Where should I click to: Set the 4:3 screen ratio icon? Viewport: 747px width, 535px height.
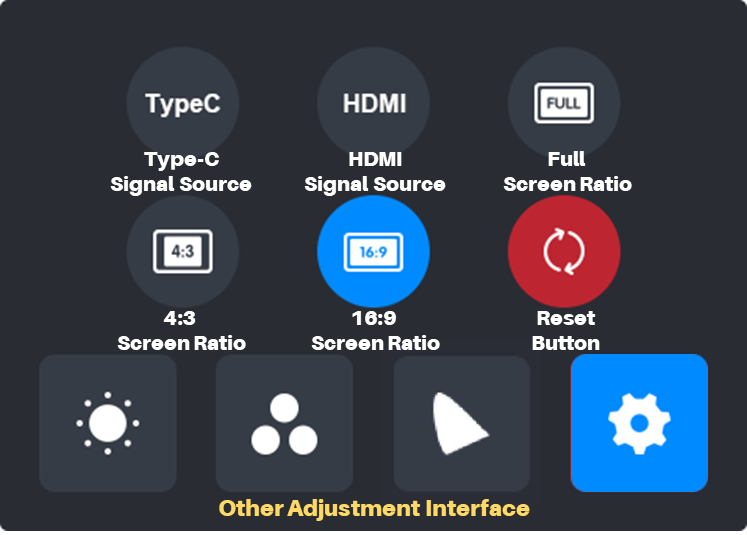pos(182,252)
